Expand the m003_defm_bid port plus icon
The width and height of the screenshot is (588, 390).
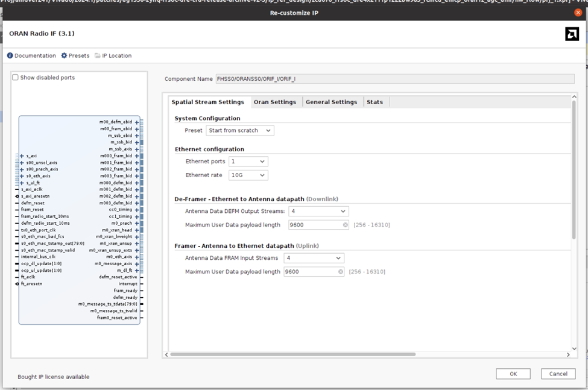pos(137,203)
